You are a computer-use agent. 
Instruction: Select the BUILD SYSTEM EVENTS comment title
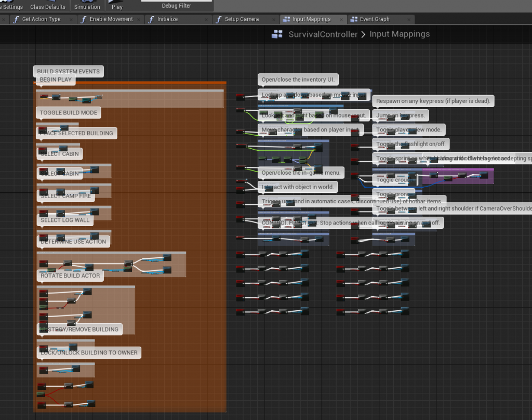(68, 71)
